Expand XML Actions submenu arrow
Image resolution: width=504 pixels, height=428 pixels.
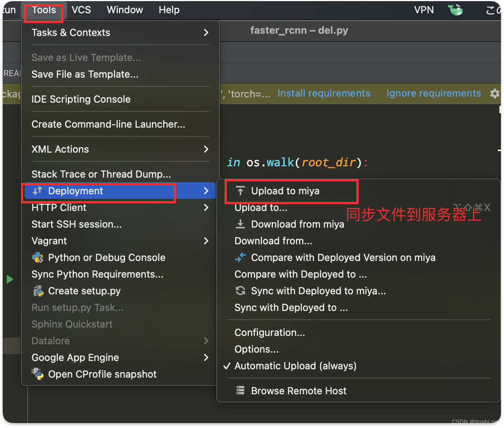[x=206, y=149]
